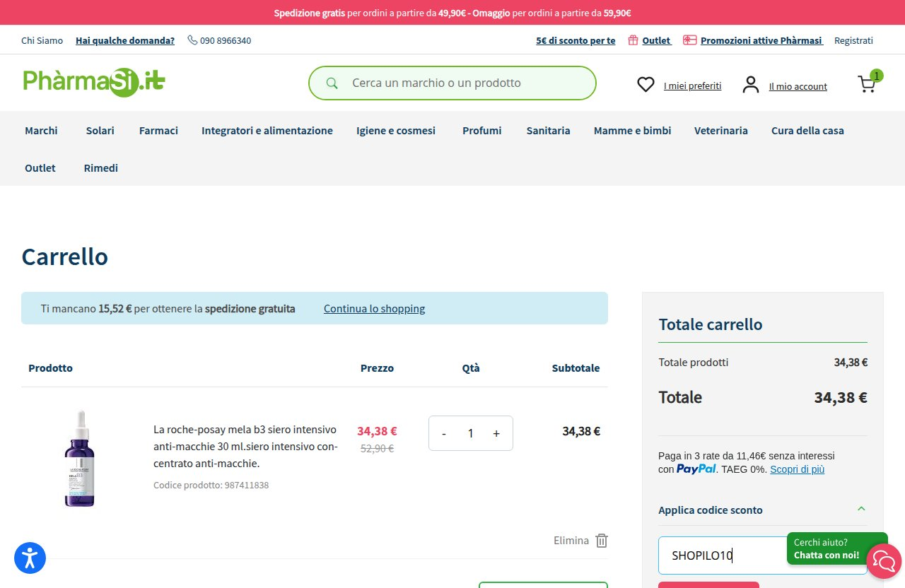Open the Solari menu

point(100,130)
